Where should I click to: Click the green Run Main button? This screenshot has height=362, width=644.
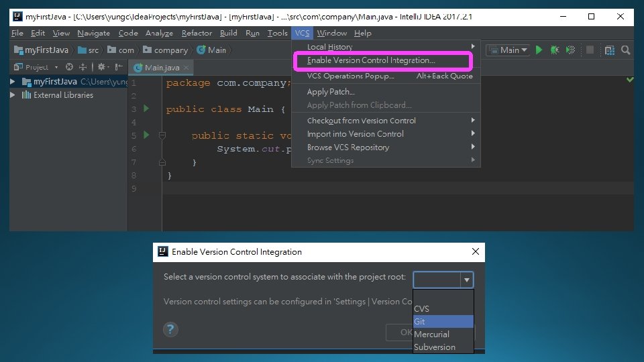539,50
